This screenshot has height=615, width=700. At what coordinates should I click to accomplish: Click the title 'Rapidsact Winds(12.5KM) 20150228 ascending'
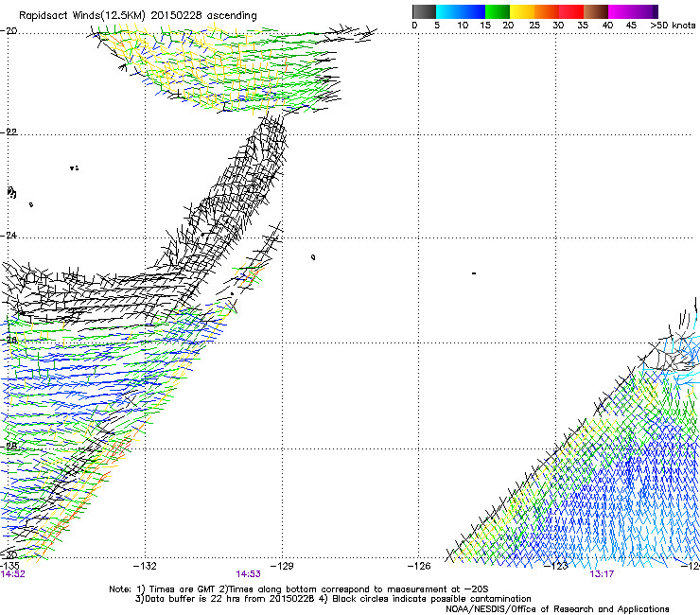[138, 16]
